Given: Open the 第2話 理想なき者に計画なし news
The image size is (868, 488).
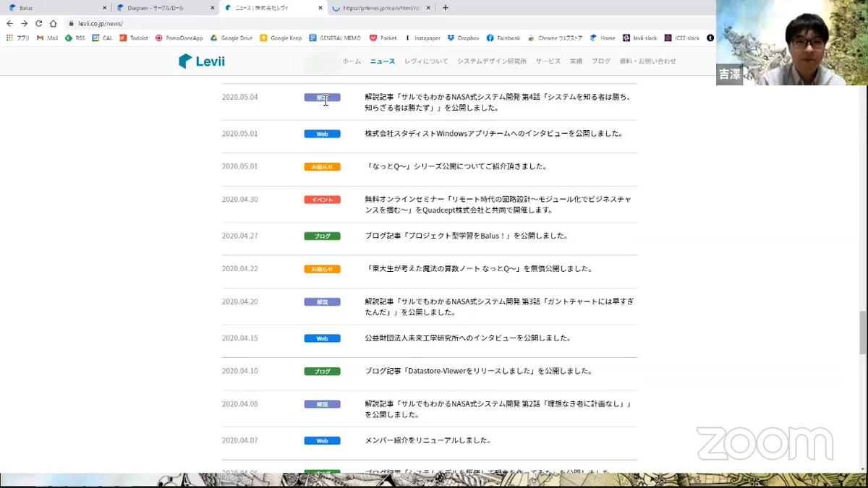Looking at the screenshot, I should tap(498, 409).
